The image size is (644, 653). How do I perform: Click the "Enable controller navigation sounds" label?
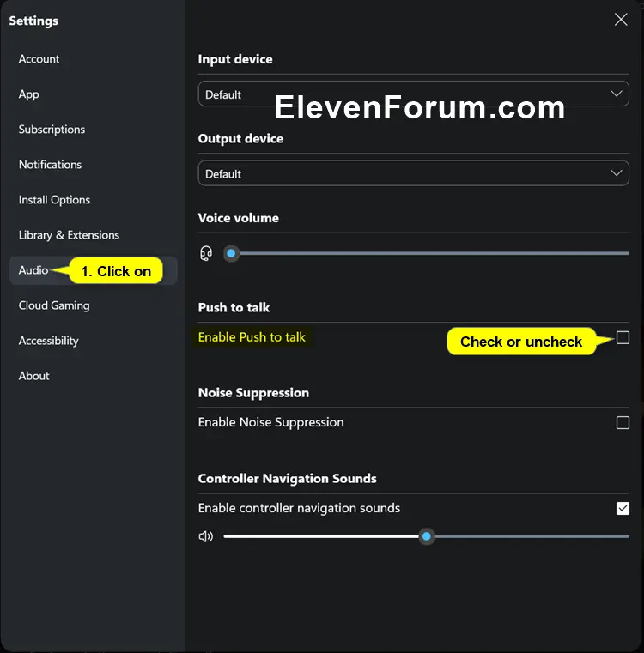coord(299,508)
